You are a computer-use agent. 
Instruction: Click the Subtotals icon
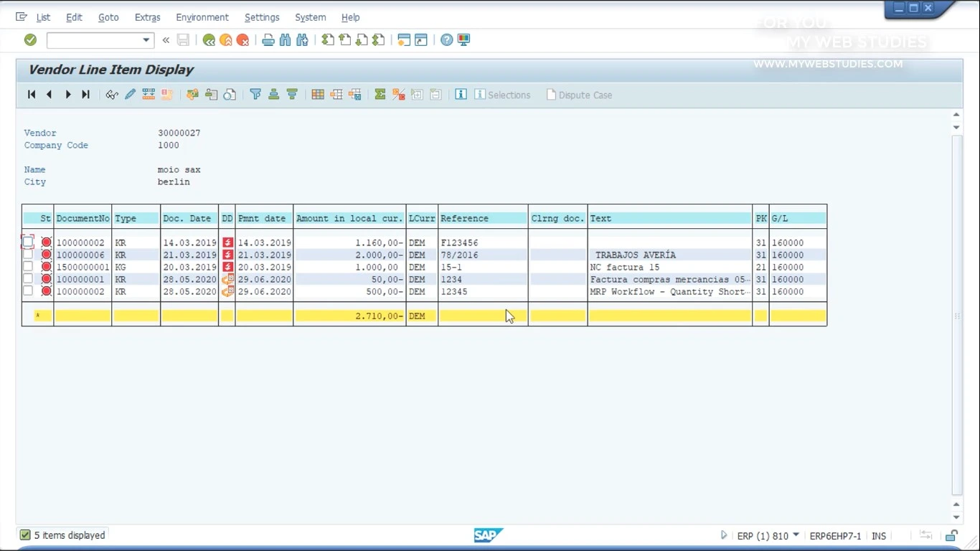399,95
